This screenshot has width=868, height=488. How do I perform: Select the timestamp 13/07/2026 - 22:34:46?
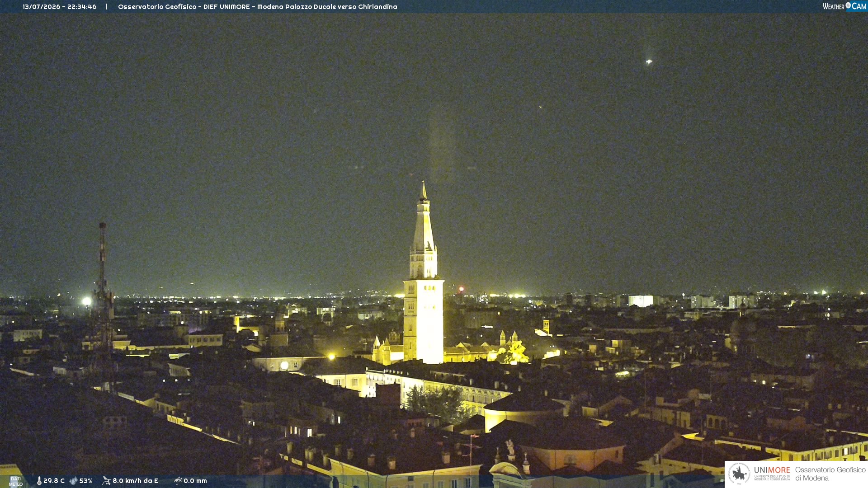tap(60, 7)
